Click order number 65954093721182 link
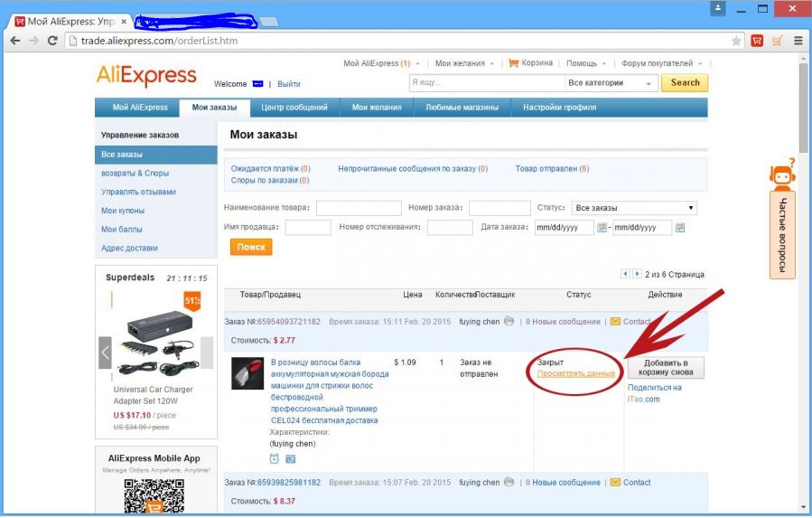Image resolution: width=812 pixels, height=518 pixels. click(x=288, y=322)
